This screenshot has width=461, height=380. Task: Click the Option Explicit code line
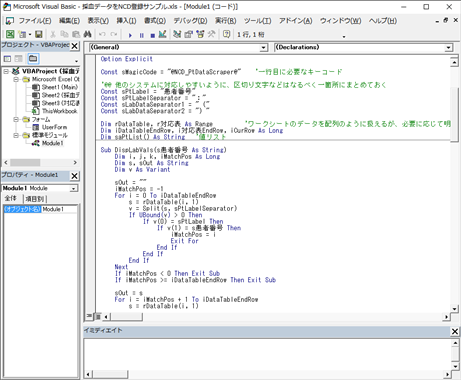pyautogui.click(x=127, y=59)
